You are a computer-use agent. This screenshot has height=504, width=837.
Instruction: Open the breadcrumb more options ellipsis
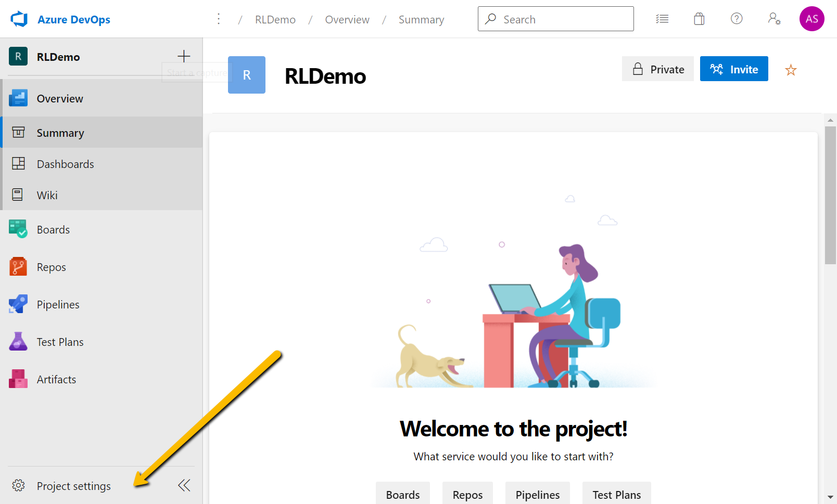tap(219, 19)
